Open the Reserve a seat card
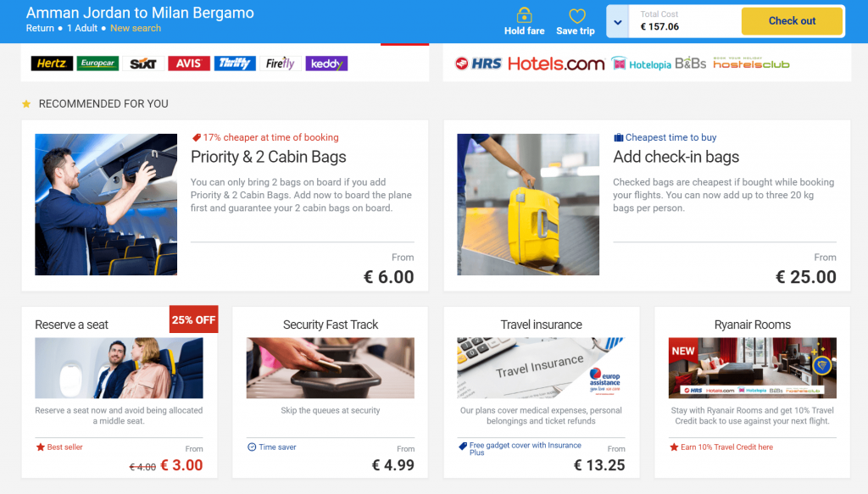868x494 pixels. (120, 392)
